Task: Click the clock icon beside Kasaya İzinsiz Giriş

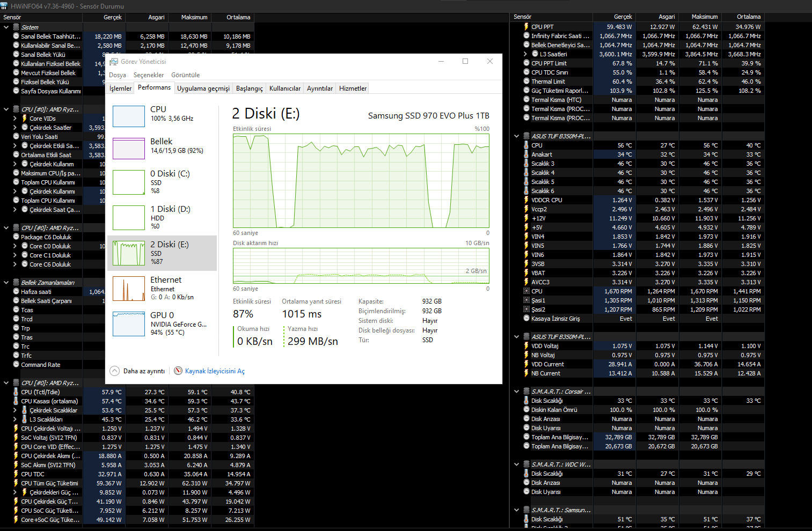Action: 526,318
